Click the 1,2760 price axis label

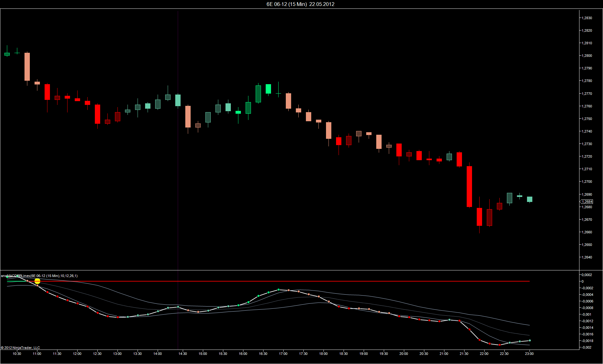tap(587, 106)
